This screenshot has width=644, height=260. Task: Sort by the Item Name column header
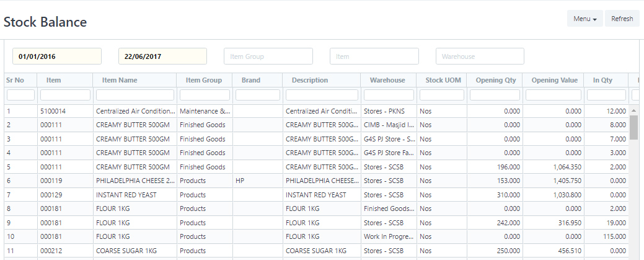point(120,80)
